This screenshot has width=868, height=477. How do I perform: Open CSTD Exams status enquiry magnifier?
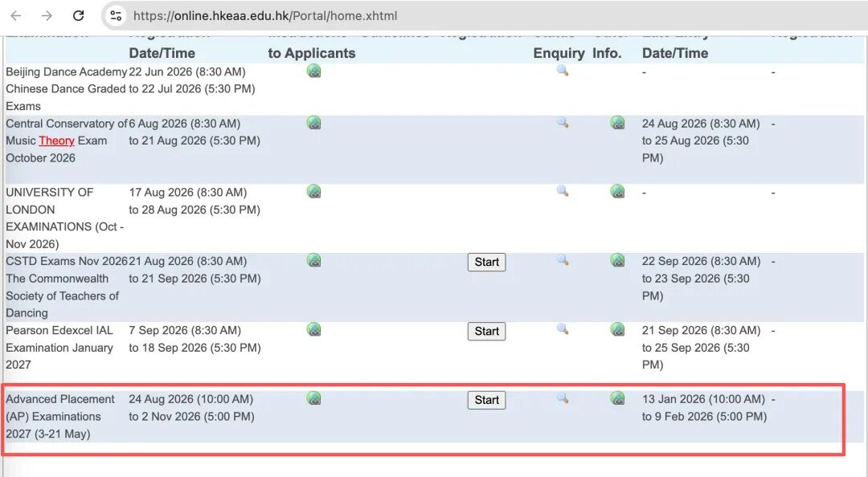coord(563,259)
